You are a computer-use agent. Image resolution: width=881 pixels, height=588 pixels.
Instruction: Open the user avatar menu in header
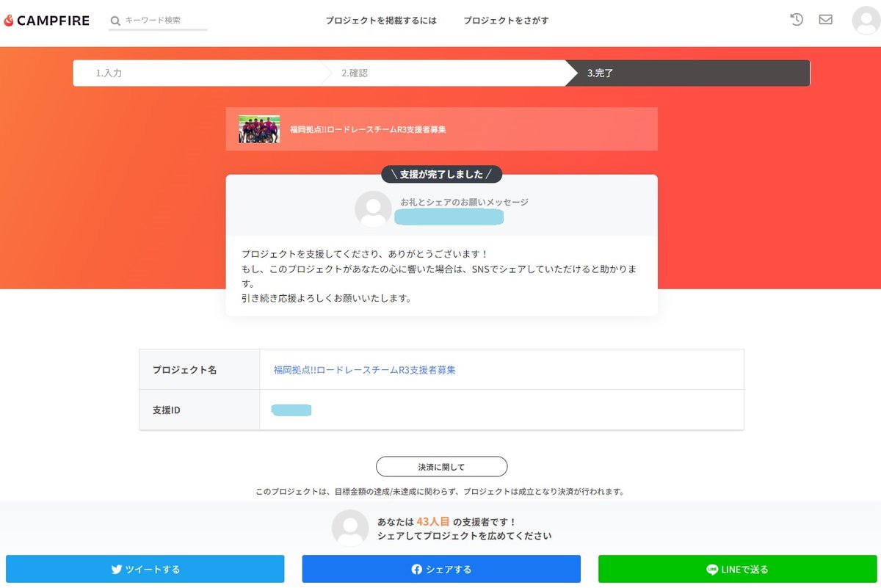866,21
